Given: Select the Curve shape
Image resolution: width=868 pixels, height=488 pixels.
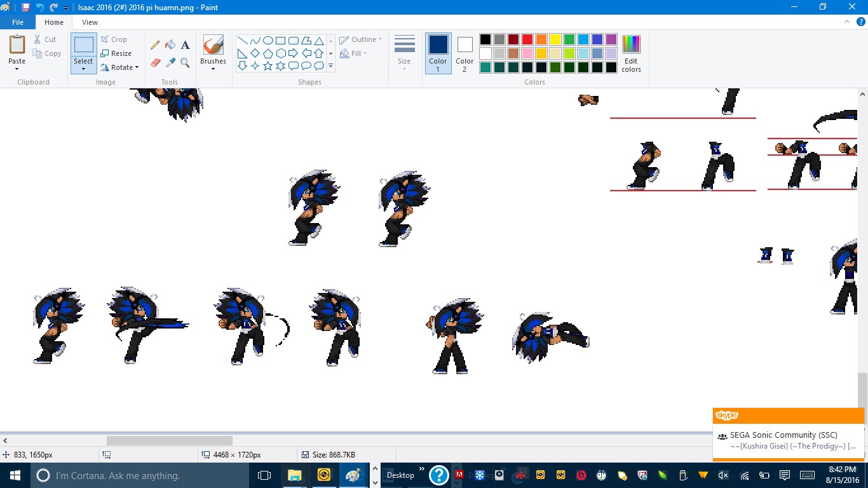Looking at the screenshot, I should click(255, 40).
